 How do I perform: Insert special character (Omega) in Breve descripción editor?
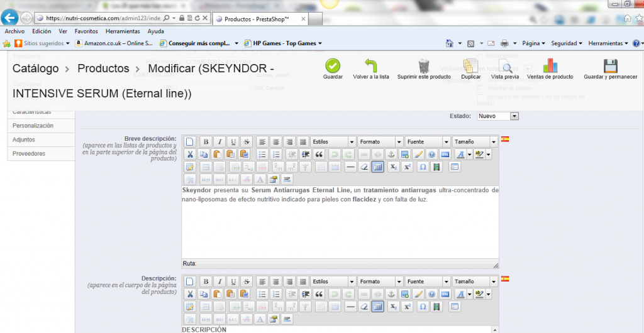tap(423, 166)
